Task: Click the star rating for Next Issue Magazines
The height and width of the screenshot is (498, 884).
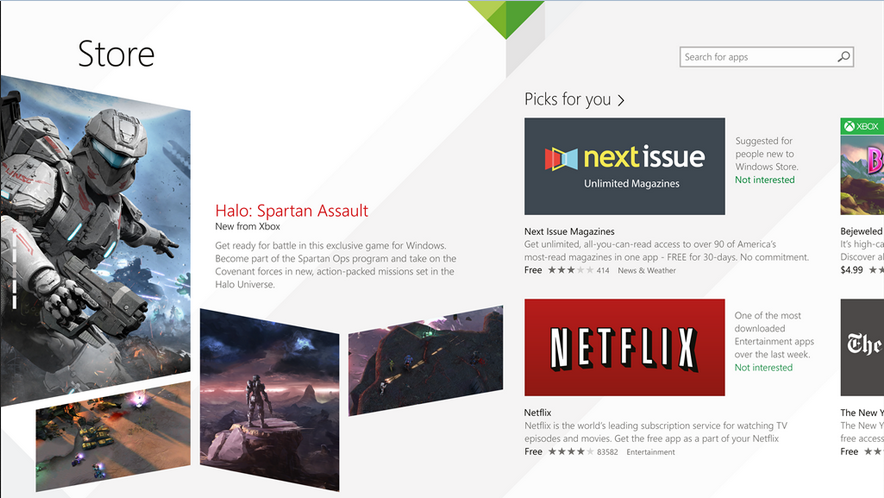Action: point(571,270)
